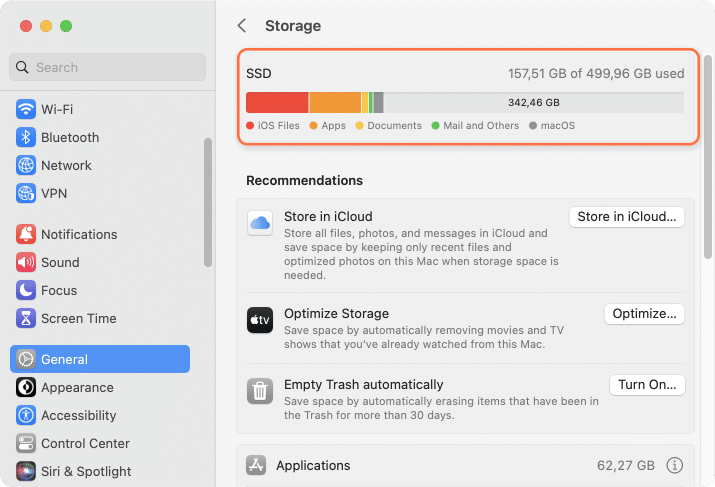Image resolution: width=715 pixels, height=487 pixels.
Task: Click the Wi-Fi icon in sidebar
Action: click(26, 109)
